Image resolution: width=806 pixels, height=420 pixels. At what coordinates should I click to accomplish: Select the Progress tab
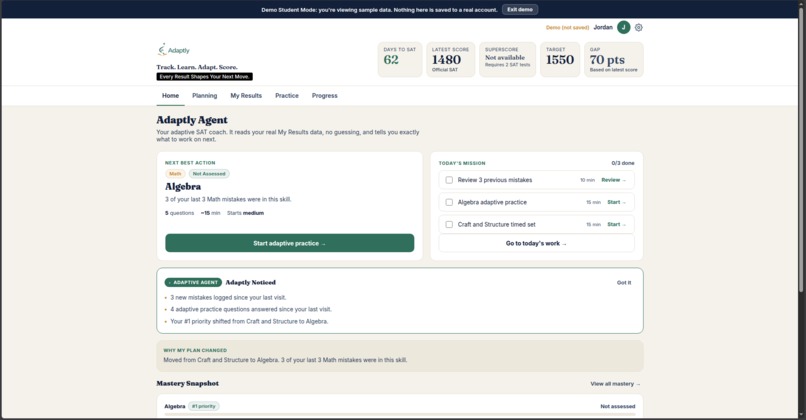pos(324,96)
